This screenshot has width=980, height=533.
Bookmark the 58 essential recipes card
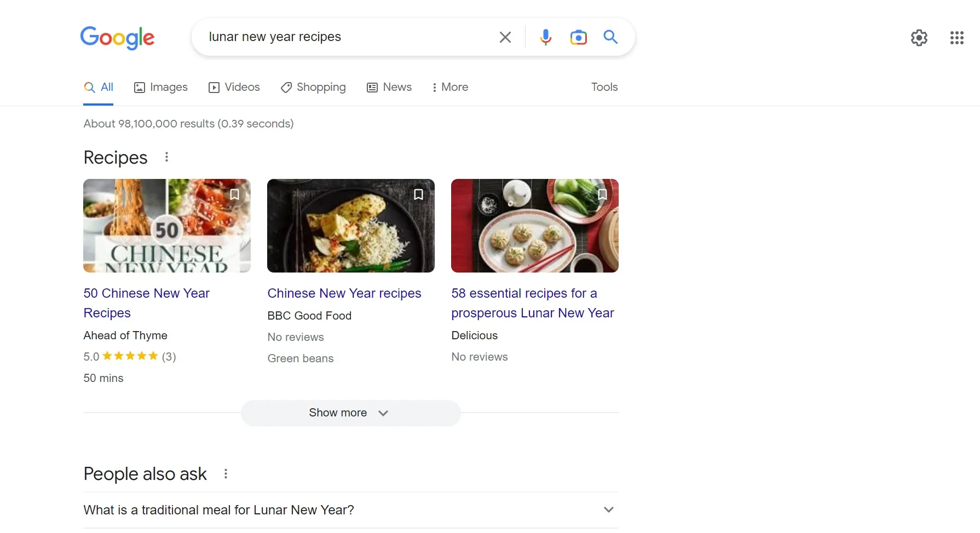pos(602,194)
